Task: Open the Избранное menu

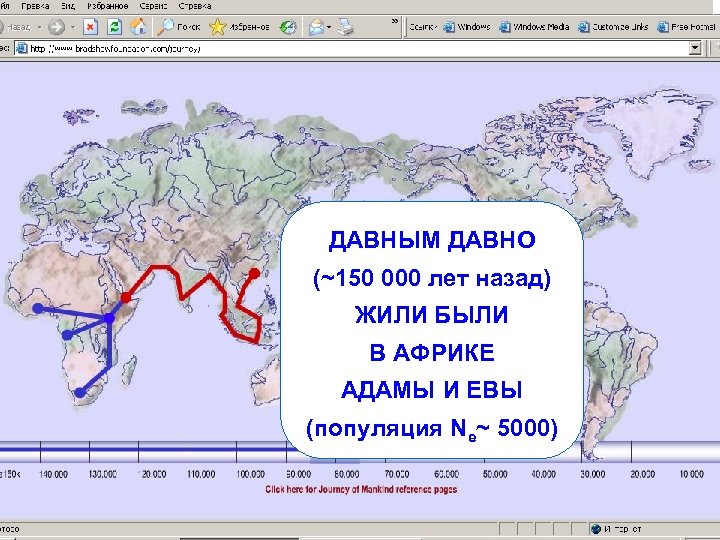Action: tap(107, 6)
